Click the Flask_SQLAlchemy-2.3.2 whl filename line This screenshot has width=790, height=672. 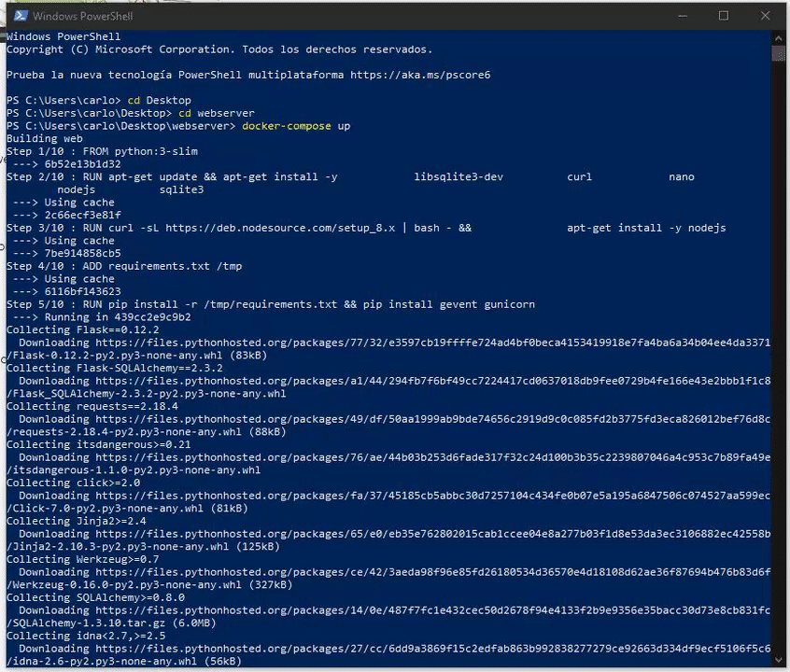point(146,394)
